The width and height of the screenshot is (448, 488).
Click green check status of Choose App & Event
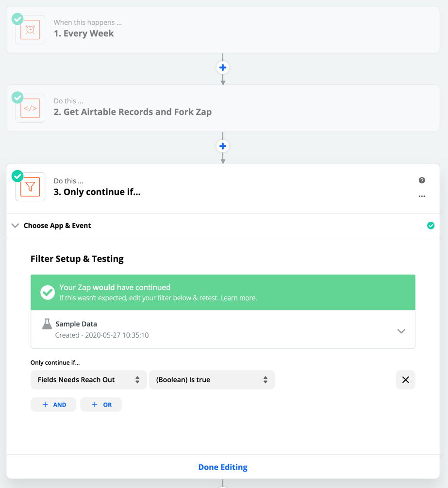431,226
